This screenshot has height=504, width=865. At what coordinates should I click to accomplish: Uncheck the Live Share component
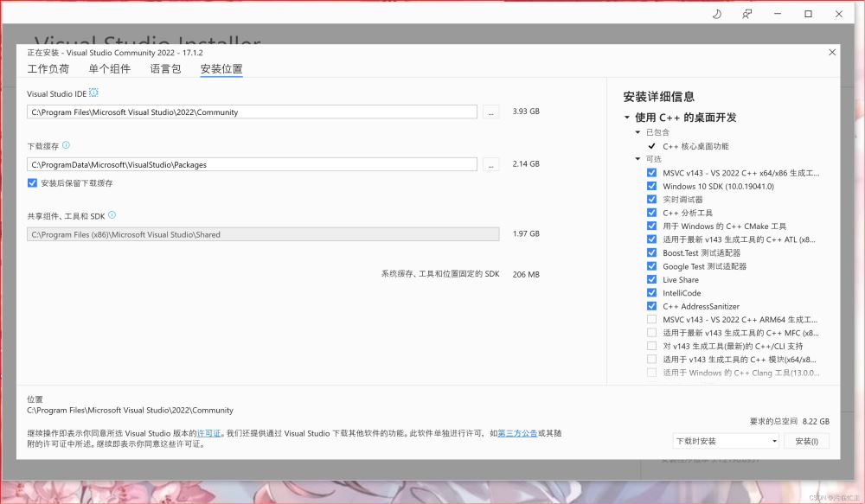[x=651, y=279]
